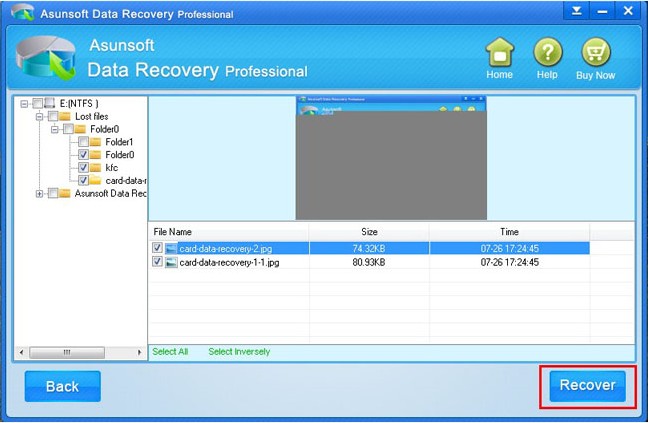This screenshot has width=648, height=423.
Task: Toggle the E:(NTFS) drive checkbox
Action: tap(37, 103)
